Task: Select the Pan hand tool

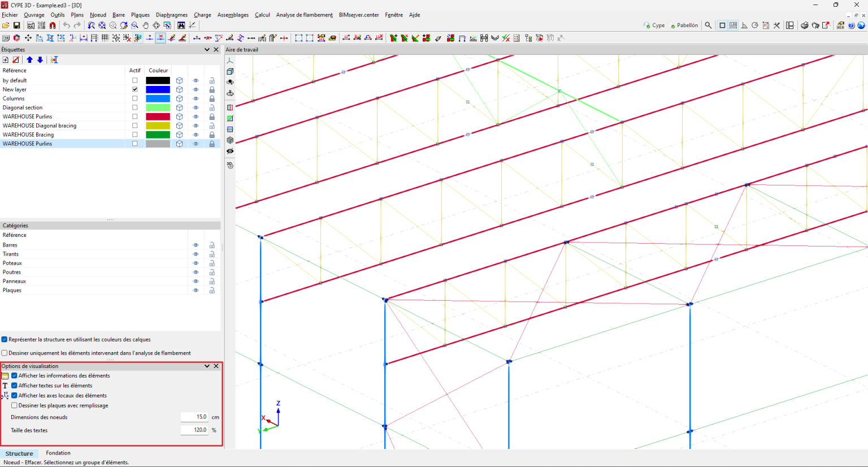Action: (x=145, y=25)
